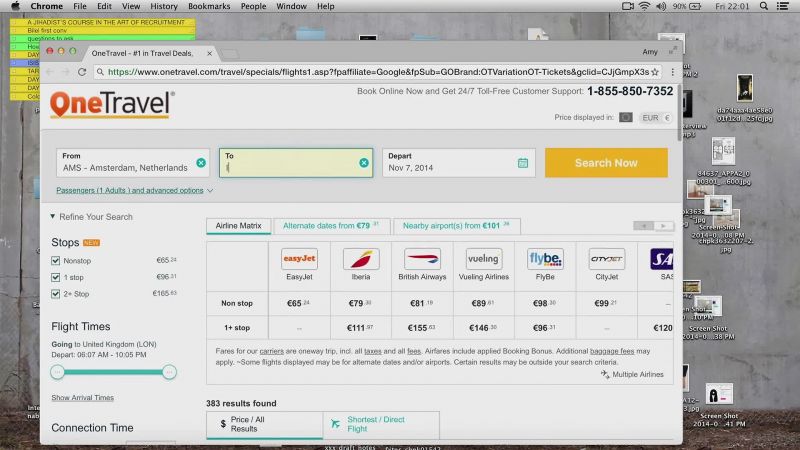Click the EasyJet airline logo

(299, 259)
